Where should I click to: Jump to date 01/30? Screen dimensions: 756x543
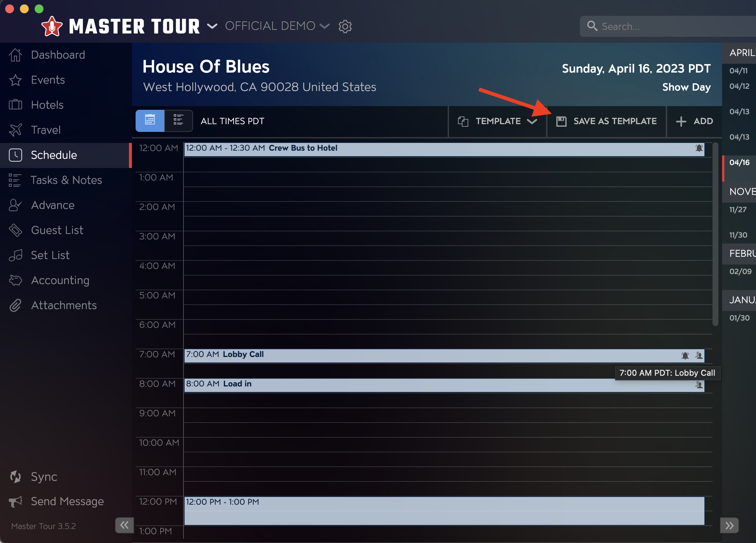(x=739, y=318)
